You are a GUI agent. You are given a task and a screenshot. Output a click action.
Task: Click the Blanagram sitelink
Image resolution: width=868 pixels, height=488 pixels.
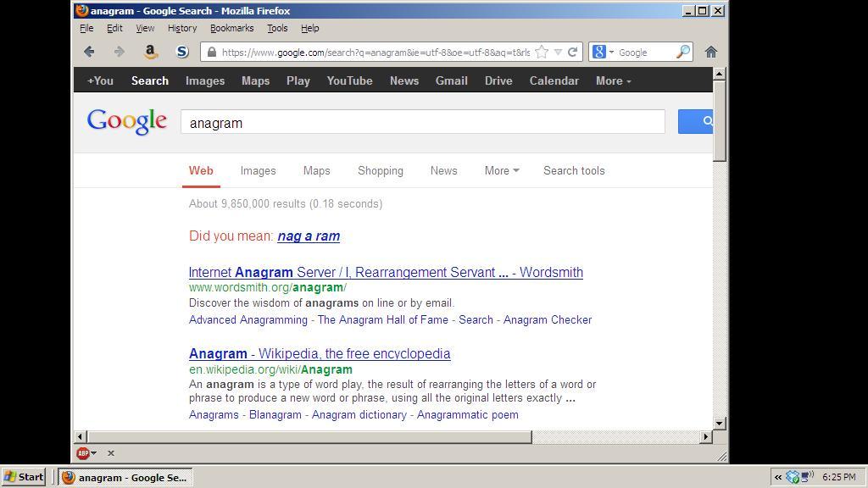pyautogui.click(x=275, y=415)
